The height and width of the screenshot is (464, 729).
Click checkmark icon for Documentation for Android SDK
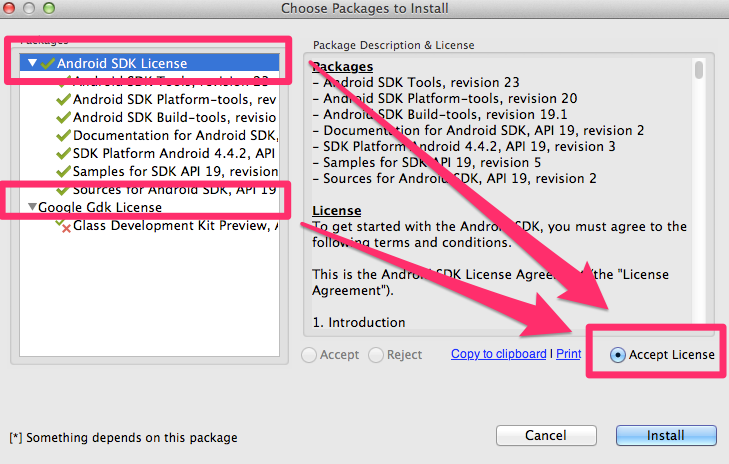click(63, 136)
